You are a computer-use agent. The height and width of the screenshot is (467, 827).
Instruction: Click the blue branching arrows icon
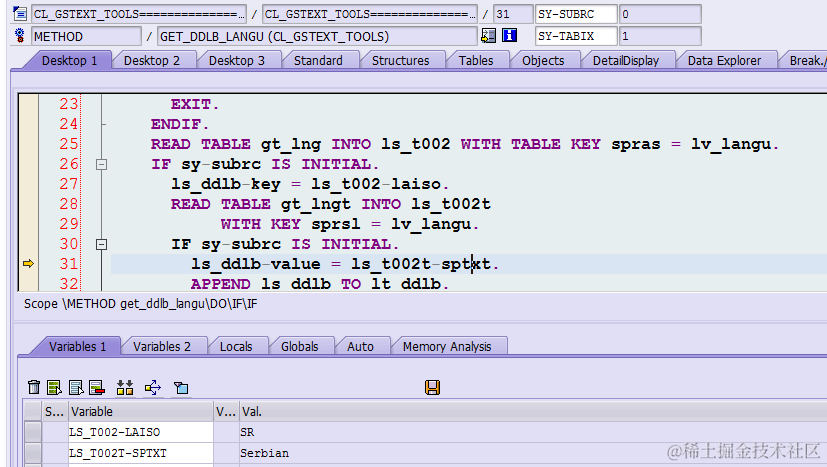pos(153,387)
